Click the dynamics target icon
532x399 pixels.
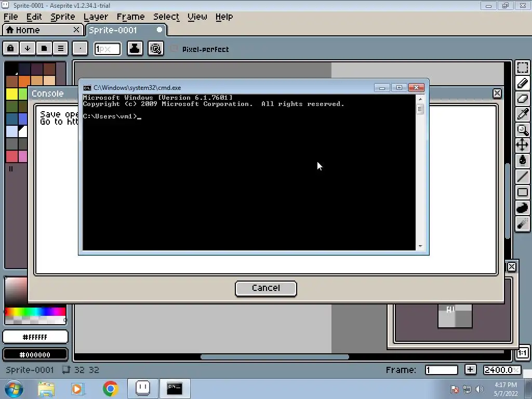point(156,48)
